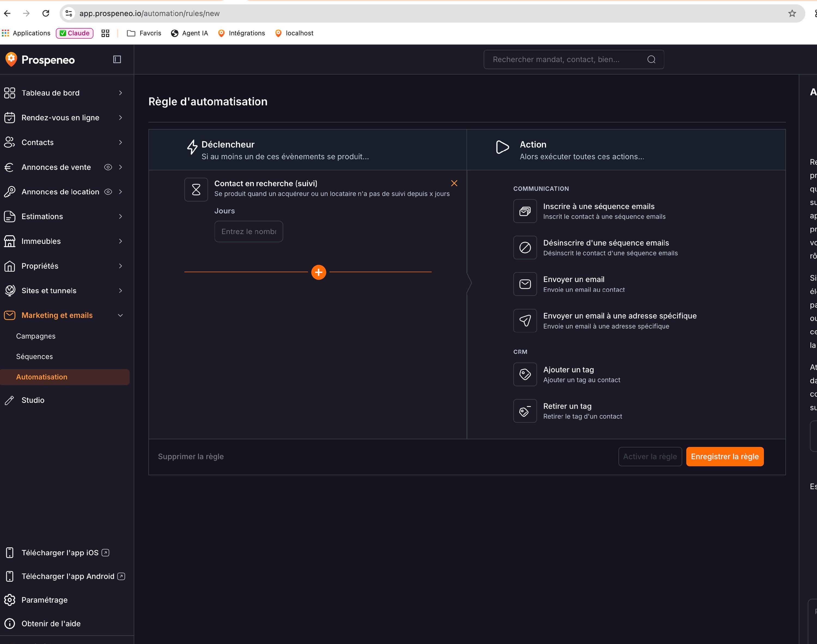Expand the Immeubles chevron
Image resolution: width=817 pixels, height=644 pixels.
pos(120,241)
